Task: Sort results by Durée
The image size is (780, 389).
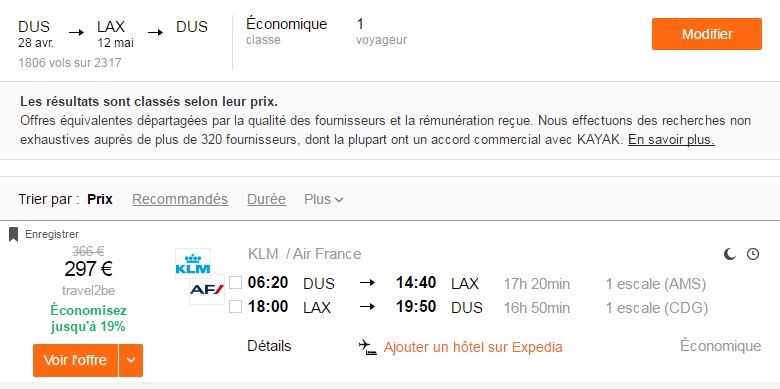Action: coord(267,199)
